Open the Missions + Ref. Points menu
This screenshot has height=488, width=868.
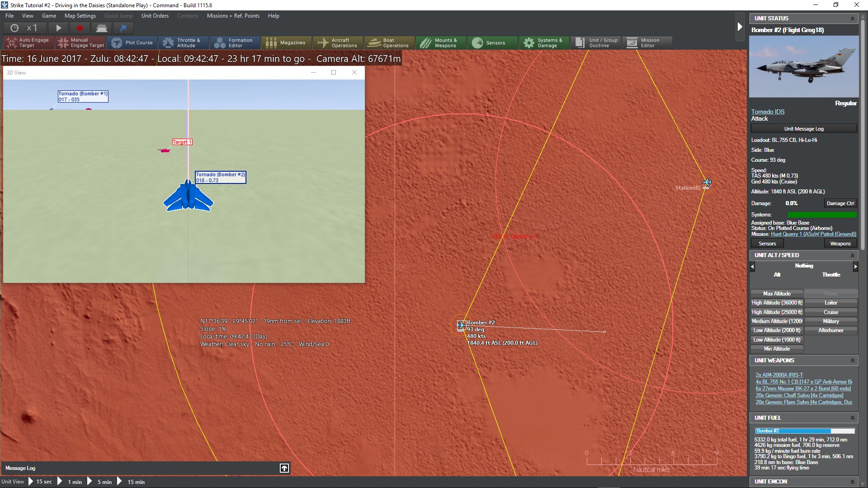[233, 16]
